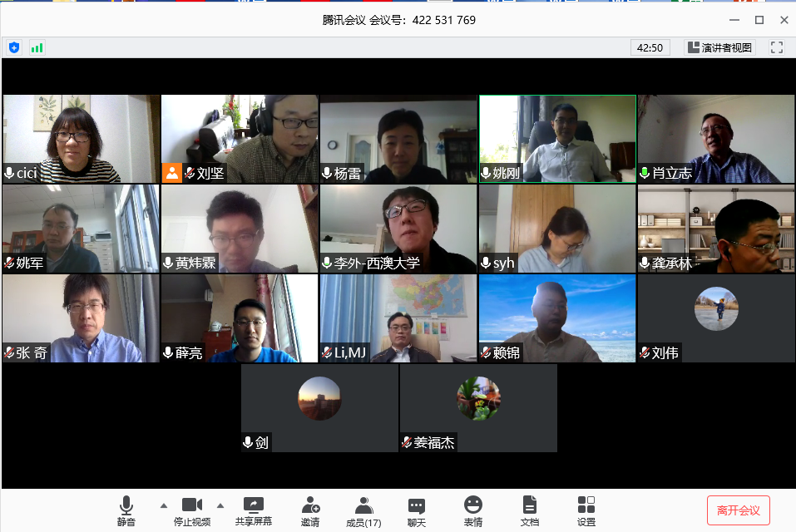Select the participant tile labeled 姜福杰

[x=478, y=408]
